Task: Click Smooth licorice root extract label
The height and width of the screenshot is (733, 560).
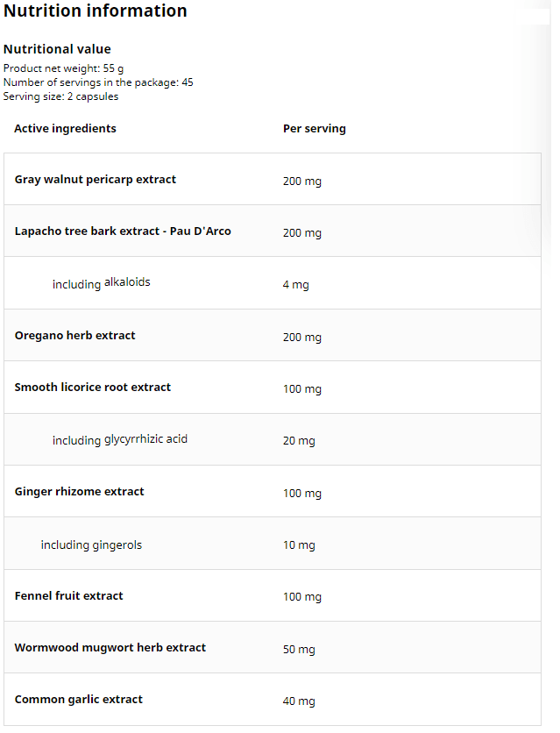Action: point(93,388)
